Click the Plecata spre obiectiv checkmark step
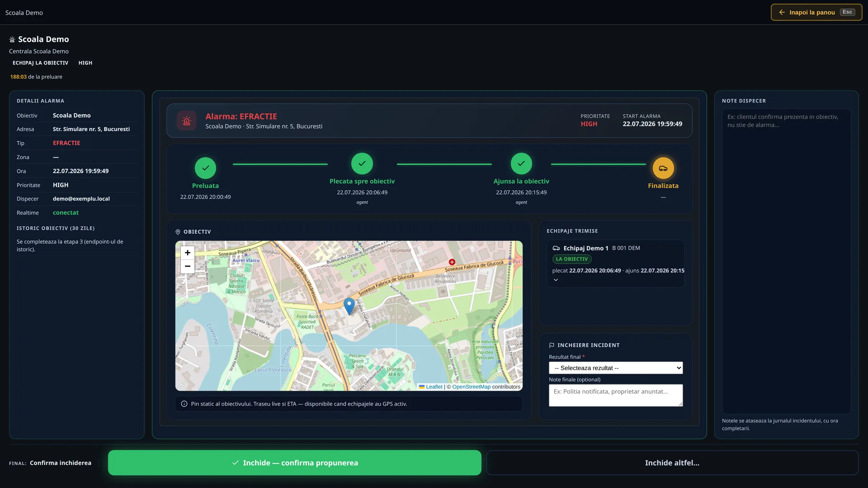Screen dimensions: 868x488 362,164
